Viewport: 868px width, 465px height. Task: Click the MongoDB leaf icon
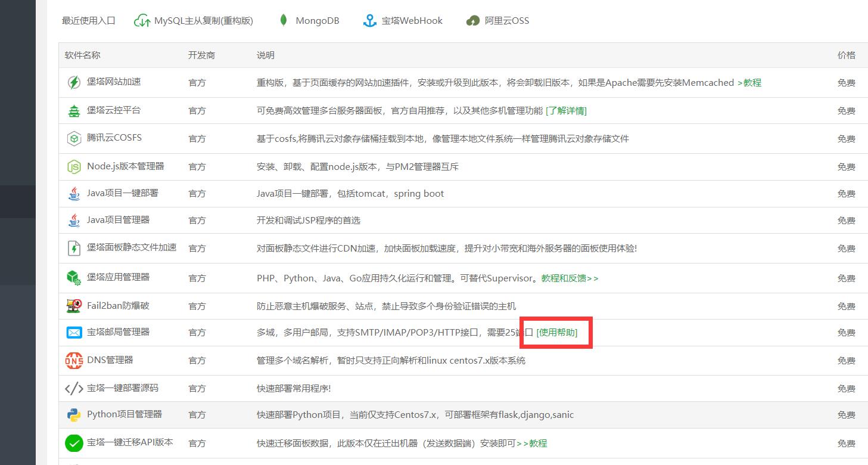284,20
